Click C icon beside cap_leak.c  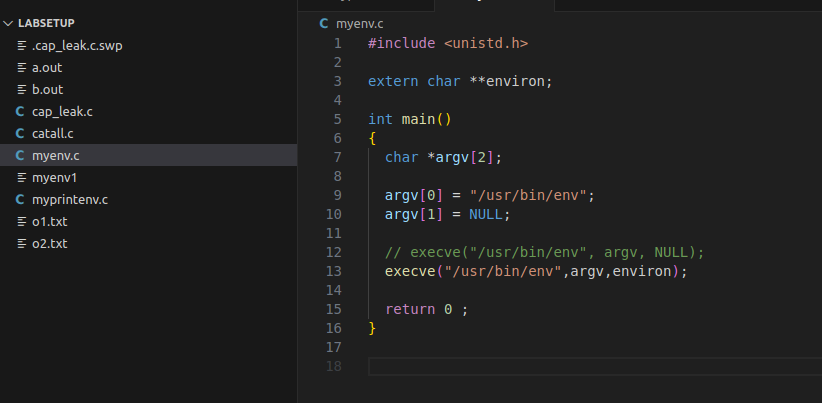point(20,112)
